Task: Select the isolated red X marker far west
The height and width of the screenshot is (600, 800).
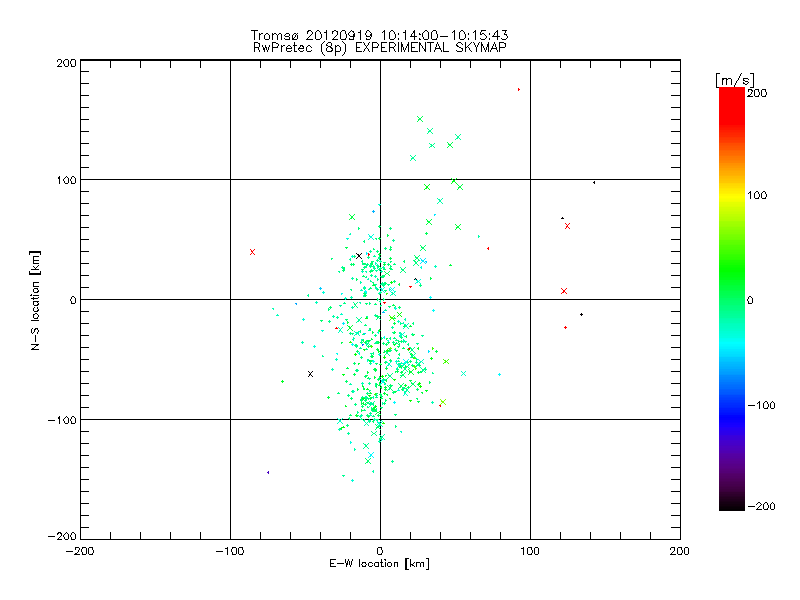Action: tap(252, 252)
